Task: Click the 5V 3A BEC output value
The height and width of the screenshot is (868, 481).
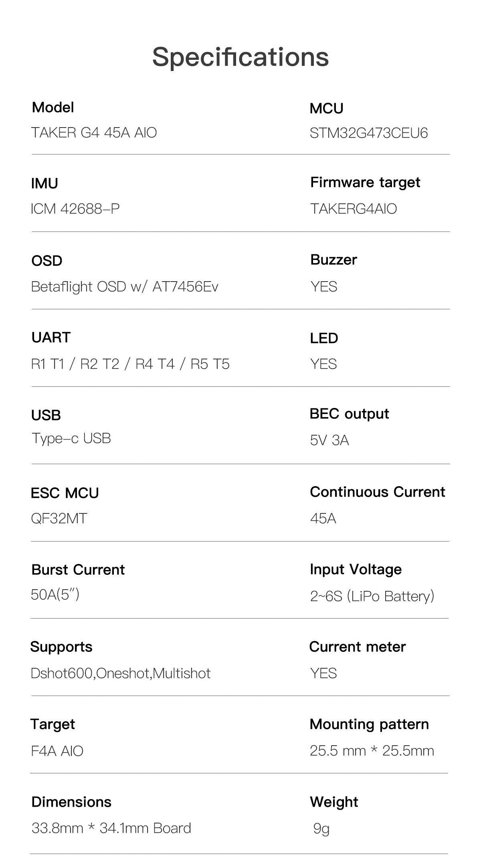Action: [x=329, y=440]
